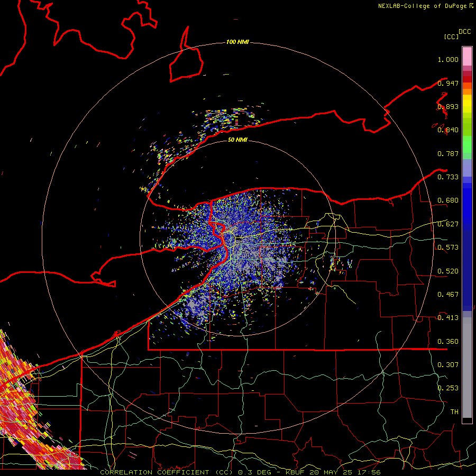The height and width of the screenshot is (476, 476).
Task: Click the 0.520 legend value
Action: tap(448, 271)
